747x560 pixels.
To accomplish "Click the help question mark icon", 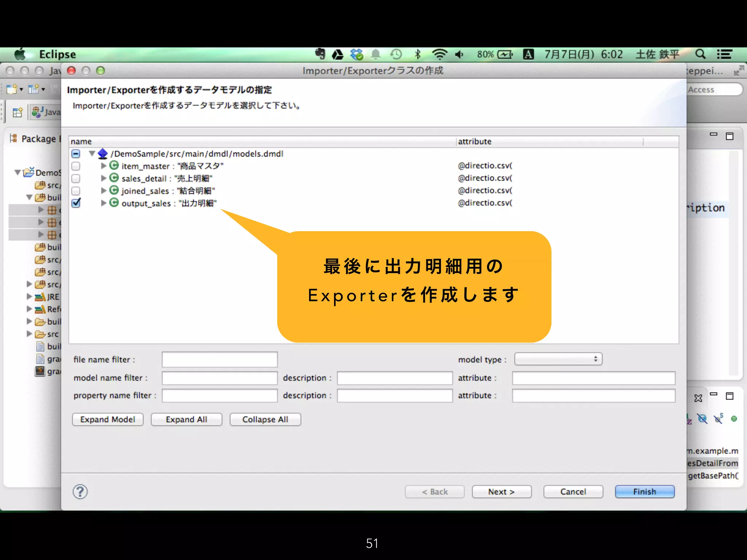I will [80, 492].
